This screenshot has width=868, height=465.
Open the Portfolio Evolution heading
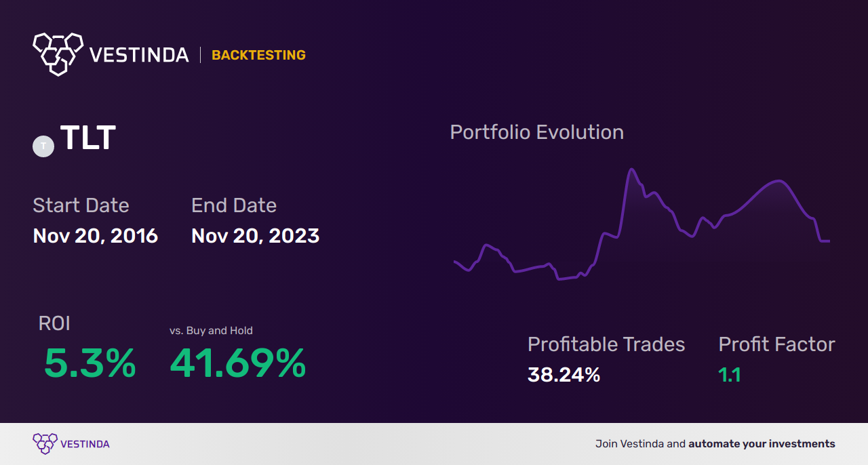(x=537, y=132)
